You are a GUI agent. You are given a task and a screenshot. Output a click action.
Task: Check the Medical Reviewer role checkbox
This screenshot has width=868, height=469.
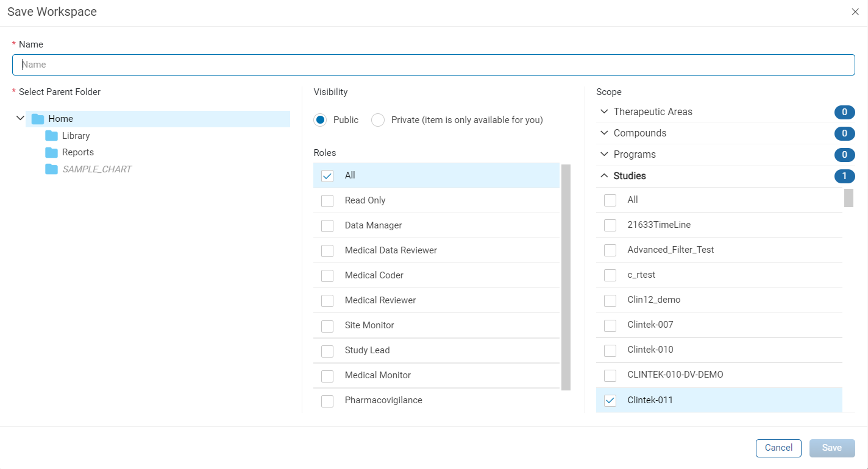click(x=327, y=300)
